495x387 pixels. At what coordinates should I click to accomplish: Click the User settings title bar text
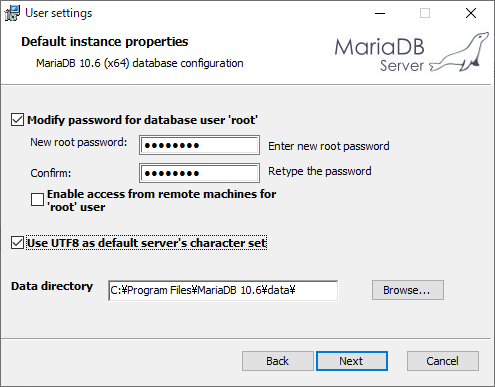point(59,13)
